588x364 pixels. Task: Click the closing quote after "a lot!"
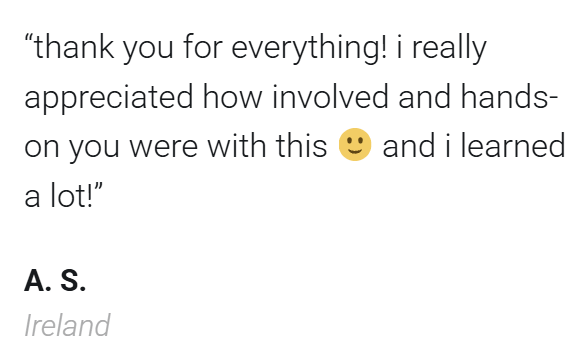(98, 187)
